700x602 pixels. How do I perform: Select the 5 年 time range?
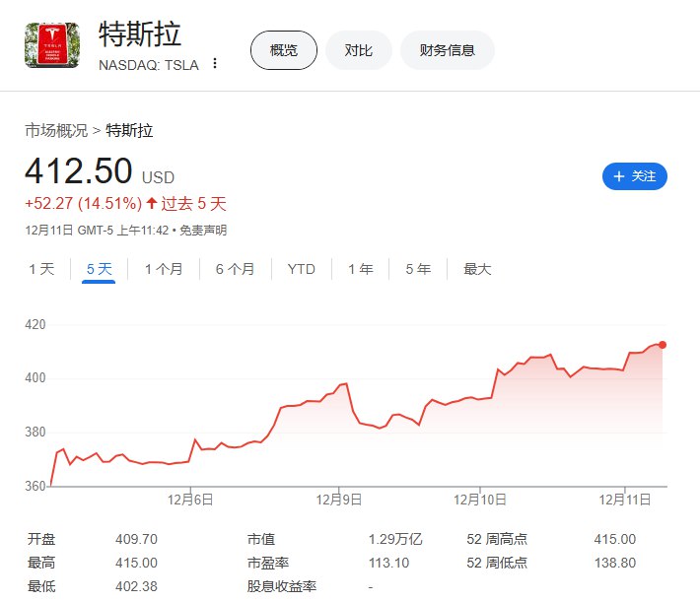pos(418,269)
